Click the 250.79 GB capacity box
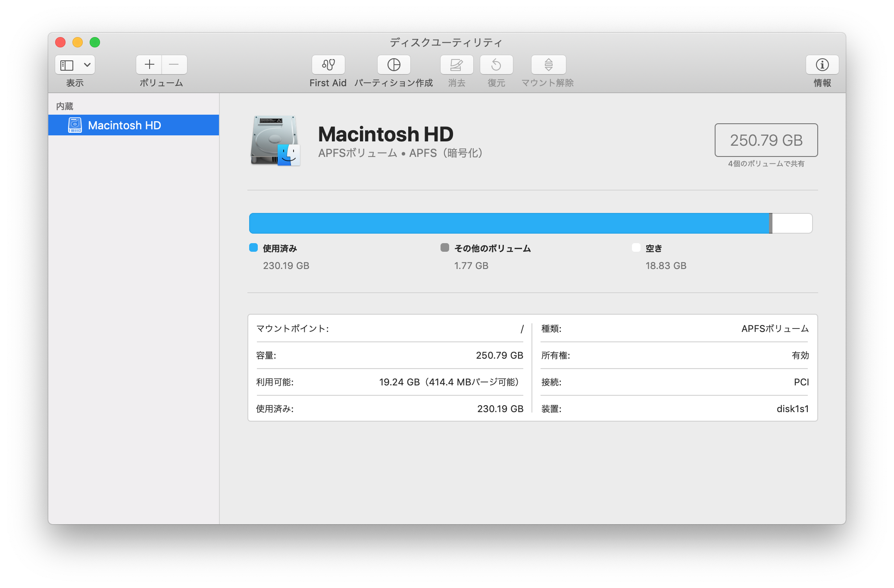This screenshot has height=588, width=894. (766, 140)
